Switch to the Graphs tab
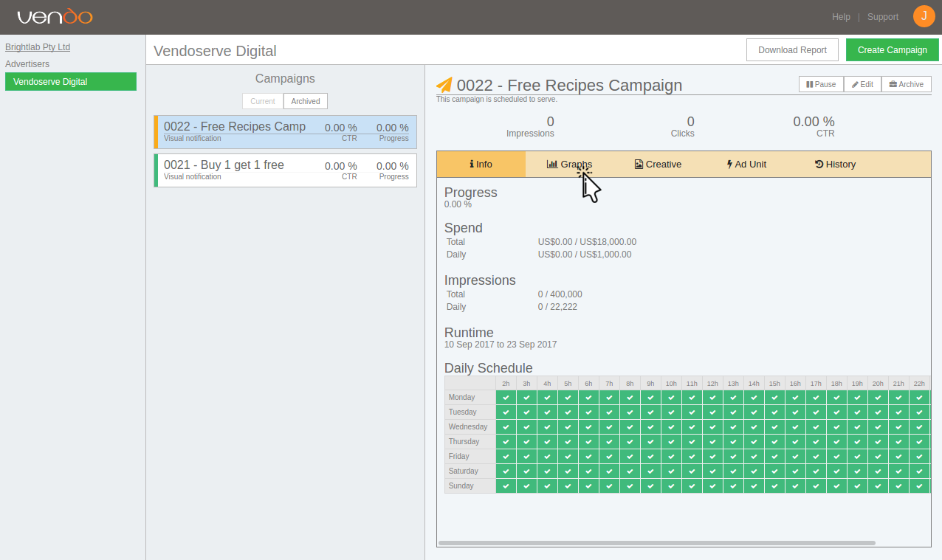 (569, 165)
